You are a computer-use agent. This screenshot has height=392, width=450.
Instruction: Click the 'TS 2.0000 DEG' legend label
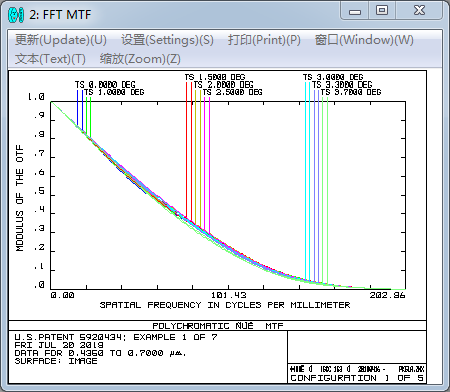[224, 85]
